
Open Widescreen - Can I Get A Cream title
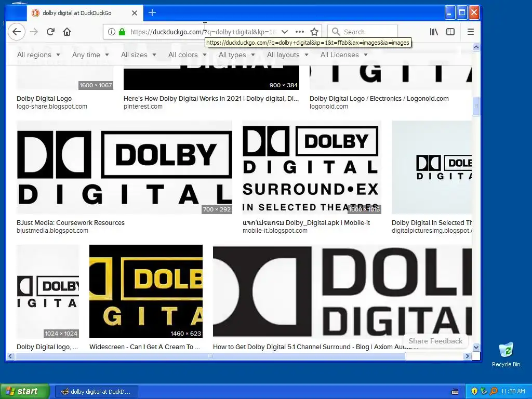[x=144, y=347]
